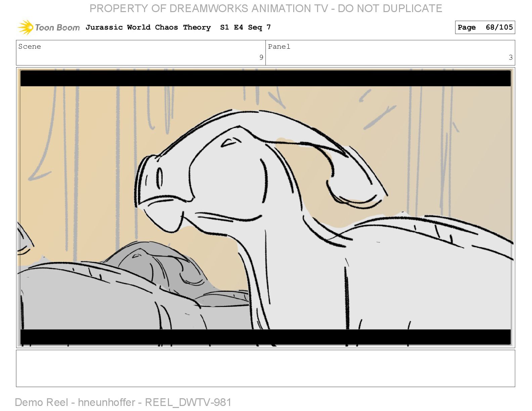Click the 'PROPERTY OF DREAMWORKS ANIMATION TV - DO NOT DUPLICATE' header
This screenshot has height=411, width=532.
tap(266, 8)
